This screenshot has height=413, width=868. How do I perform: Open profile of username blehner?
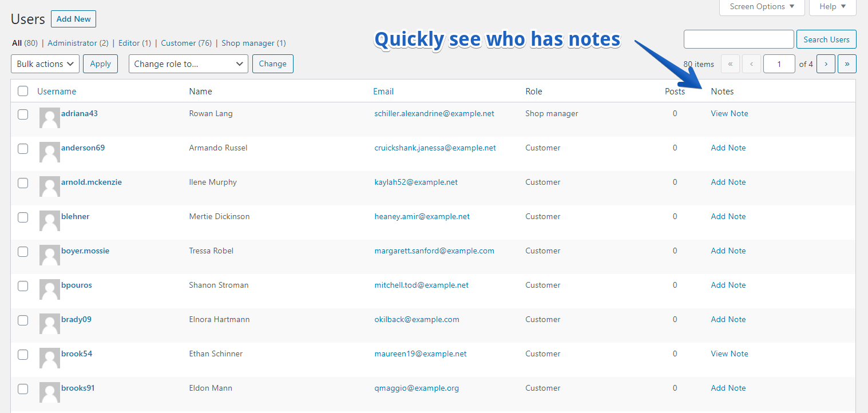(75, 216)
